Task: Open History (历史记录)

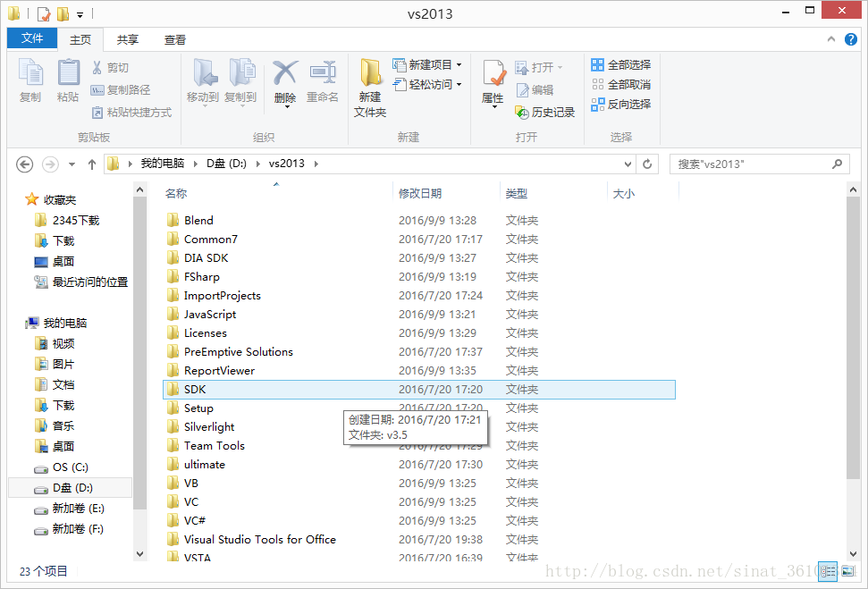Action: point(545,113)
